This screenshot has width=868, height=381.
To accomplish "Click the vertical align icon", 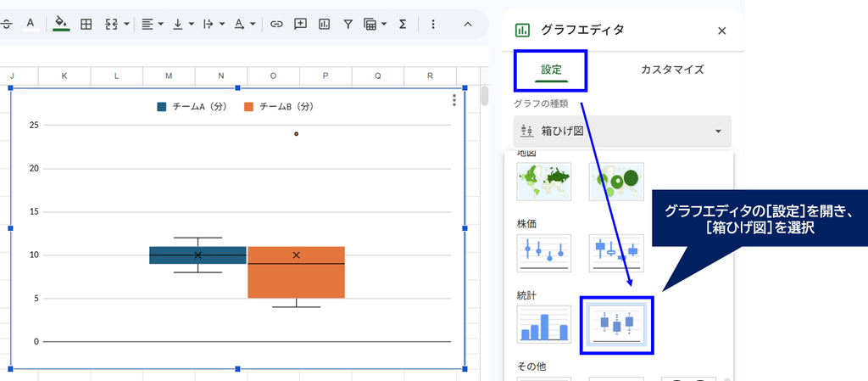I will click(178, 24).
